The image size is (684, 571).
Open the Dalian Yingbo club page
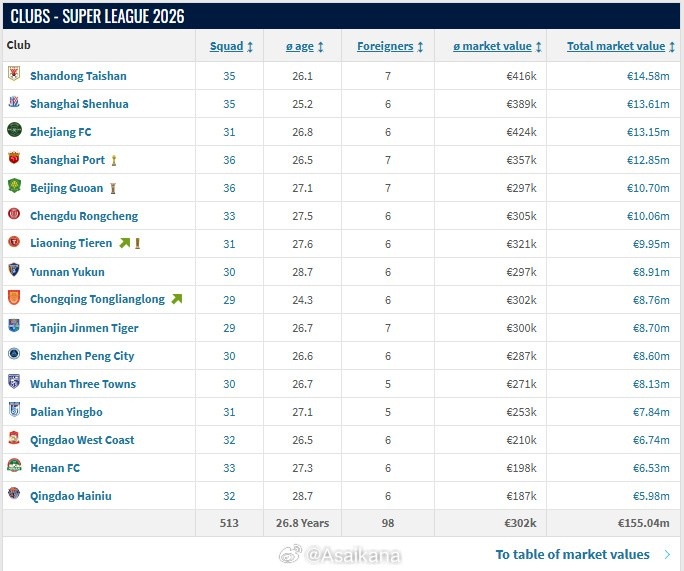tap(66, 412)
